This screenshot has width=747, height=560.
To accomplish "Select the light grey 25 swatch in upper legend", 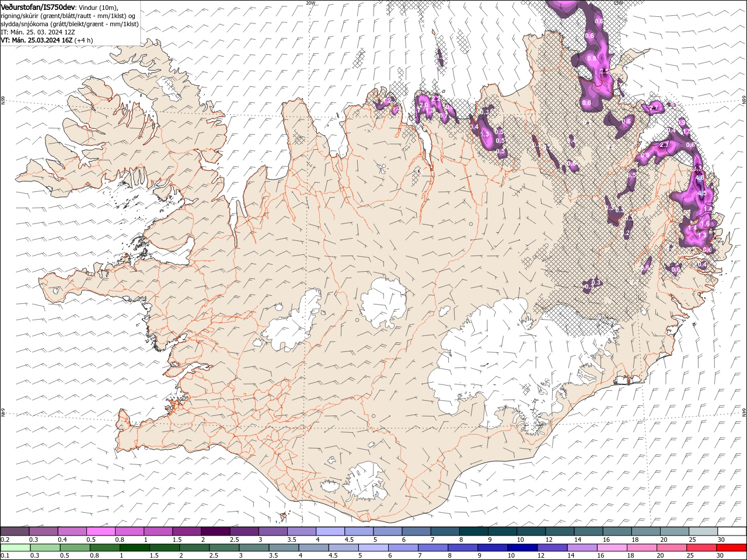I will pos(703,531).
